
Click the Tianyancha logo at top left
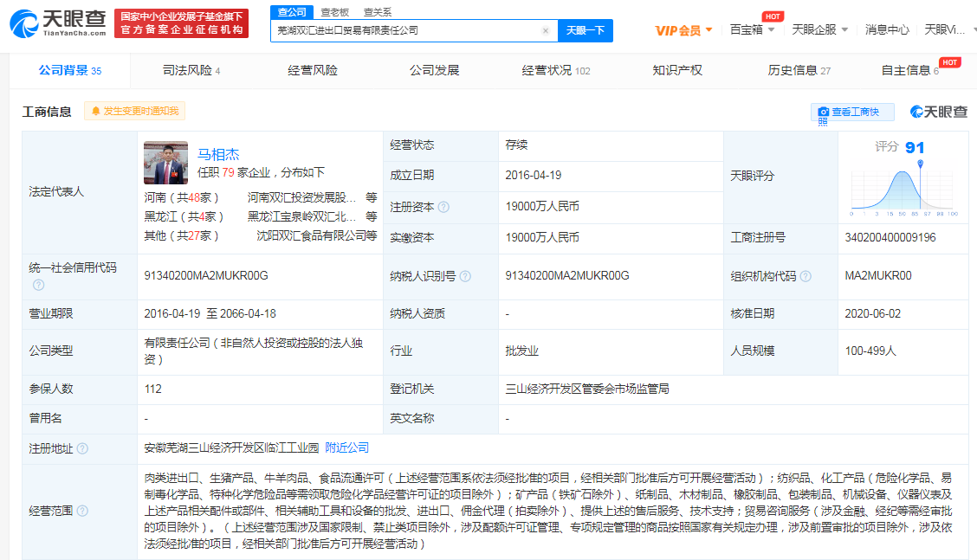pos(57,23)
